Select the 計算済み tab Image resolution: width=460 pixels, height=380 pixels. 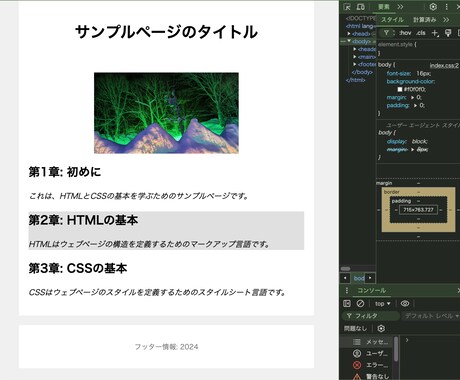[x=425, y=20]
